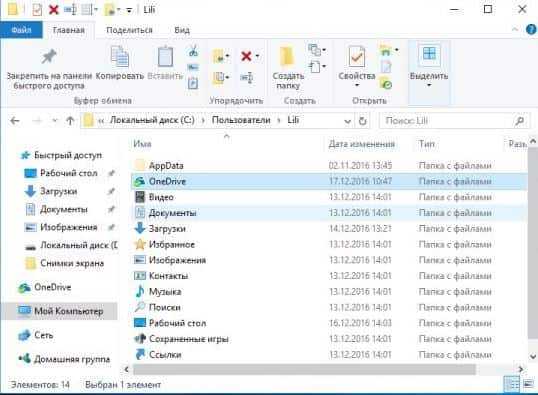Image resolution: width=538 pixels, height=395 pixels.
Task: Click the blue help question mark icon
Action: click(531, 30)
